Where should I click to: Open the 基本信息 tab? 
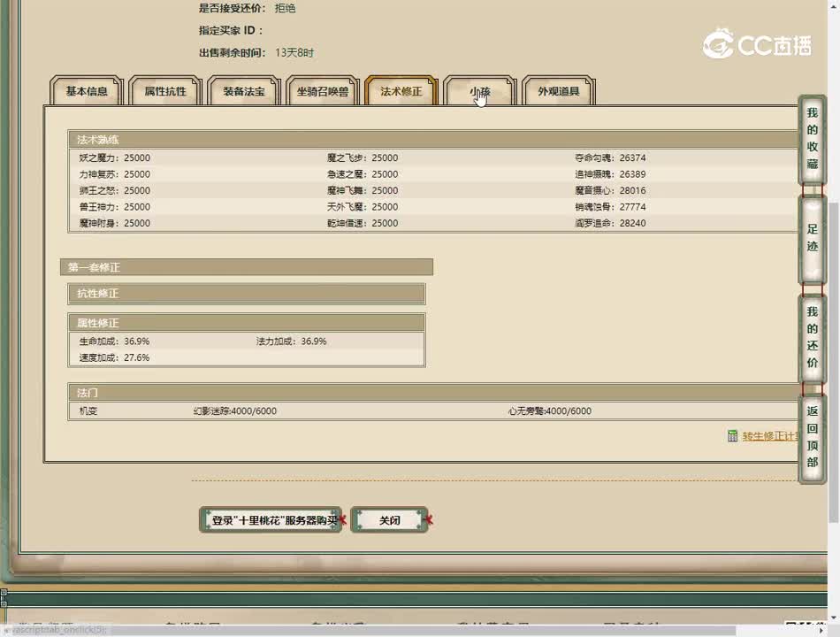click(87, 91)
